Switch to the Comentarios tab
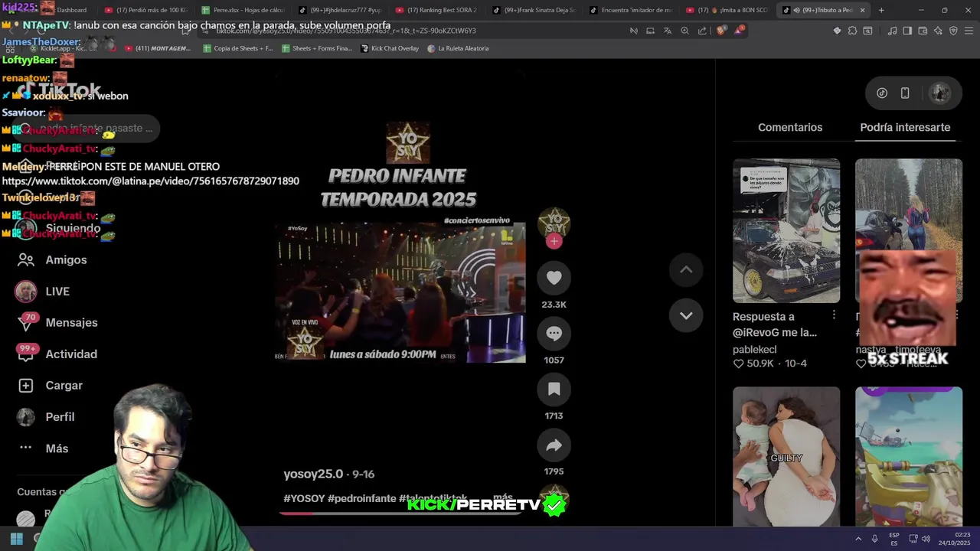This screenshot has width=980, height=551. (790, 127)
